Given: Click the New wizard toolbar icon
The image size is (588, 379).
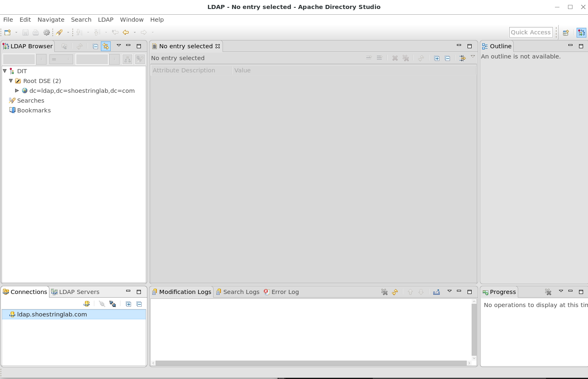Looking at the screenshot, I should pos(7,32).
